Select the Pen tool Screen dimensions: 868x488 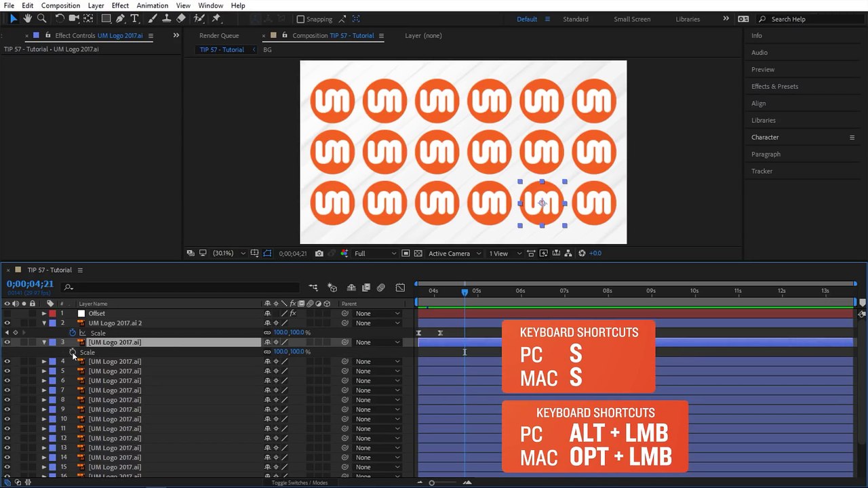coord(121,19)
